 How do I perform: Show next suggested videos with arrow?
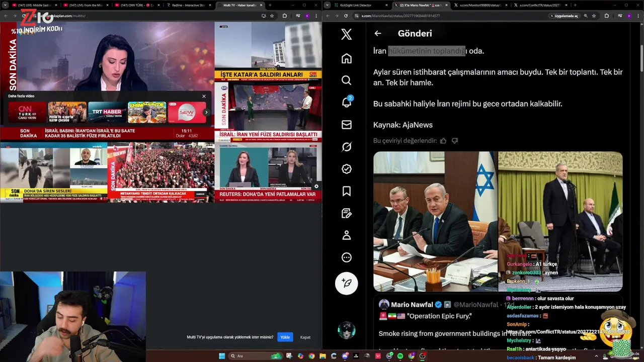206,112
